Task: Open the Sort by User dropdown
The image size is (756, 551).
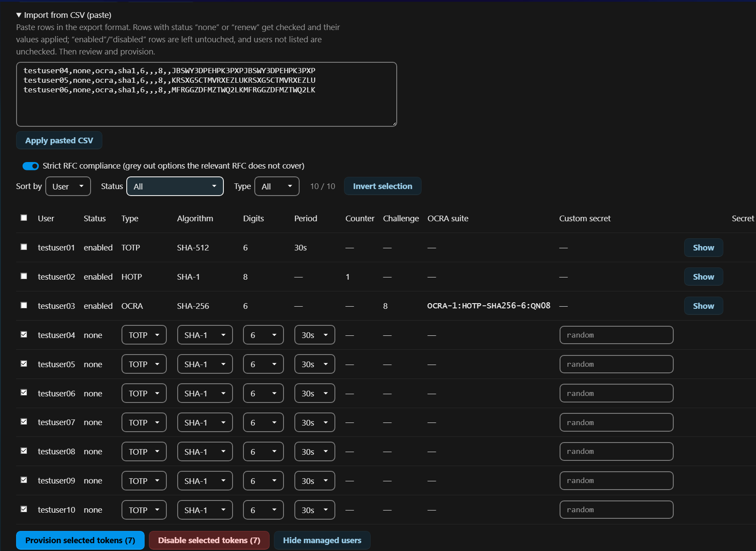Action: pyautogui.click(x=68, y=186)
